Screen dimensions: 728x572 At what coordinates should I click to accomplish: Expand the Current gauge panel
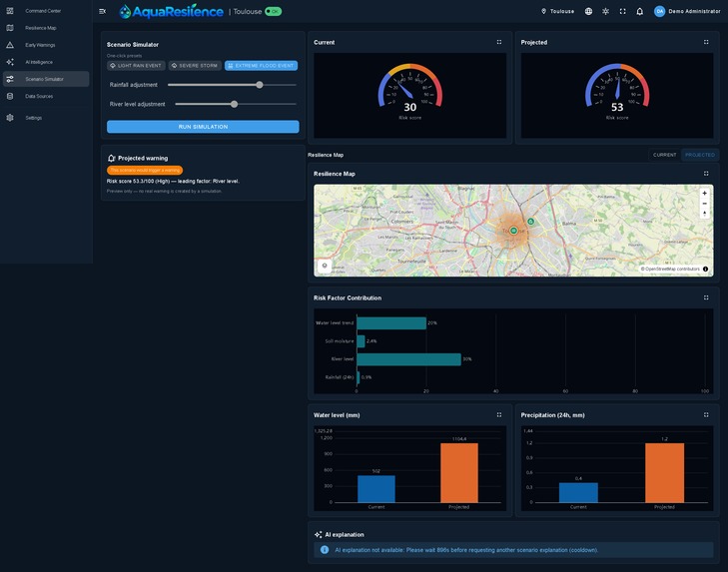click(x=499, y=42)
